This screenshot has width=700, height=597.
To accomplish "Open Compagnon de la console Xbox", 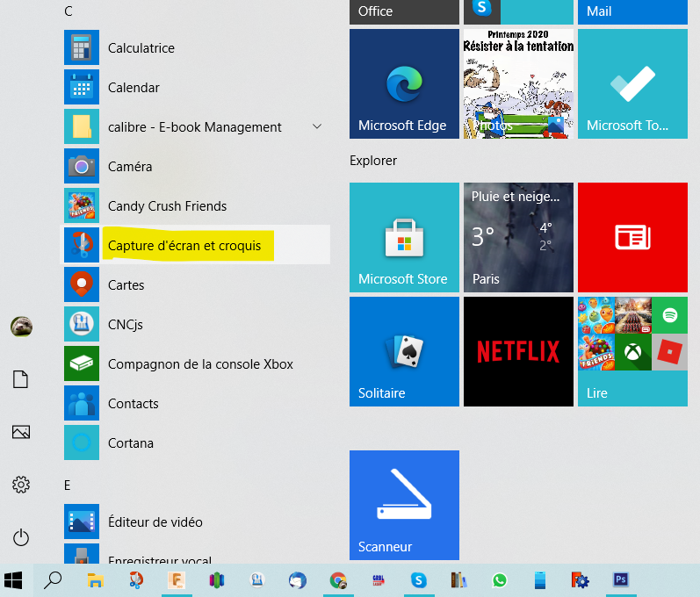I will [195, 363].
